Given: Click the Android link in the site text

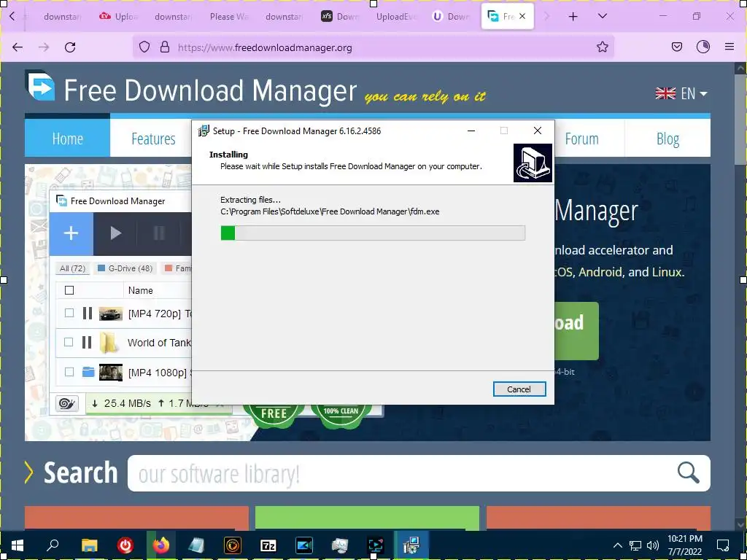Looking at the screenshot, I should point(600,272).
